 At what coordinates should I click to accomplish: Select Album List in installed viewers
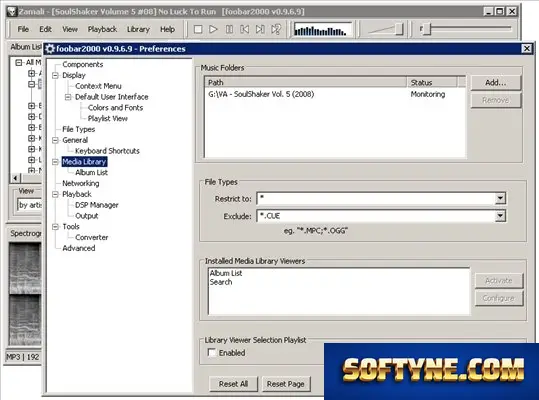(226, 273)
